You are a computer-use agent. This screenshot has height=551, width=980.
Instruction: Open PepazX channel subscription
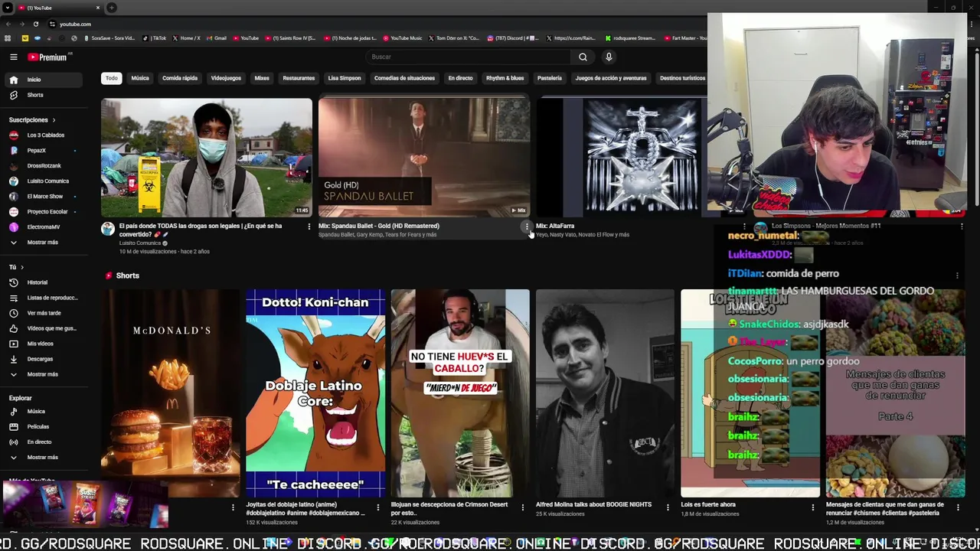point(42,151)
